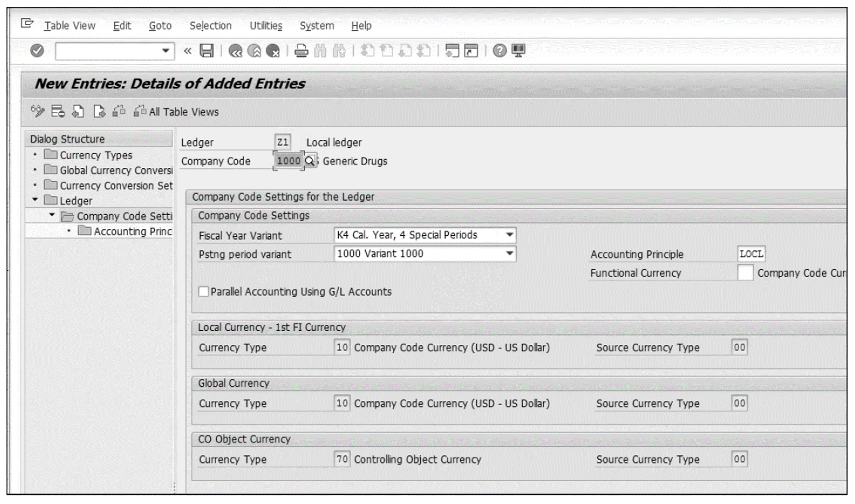This screenshot has height=504, width=855.
Task: Open Customize Local Layout monitor icon
Action: 518,51
